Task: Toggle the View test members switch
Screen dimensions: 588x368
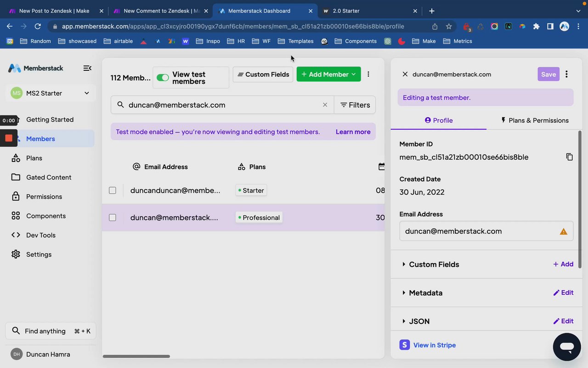Action: point(163,78)
